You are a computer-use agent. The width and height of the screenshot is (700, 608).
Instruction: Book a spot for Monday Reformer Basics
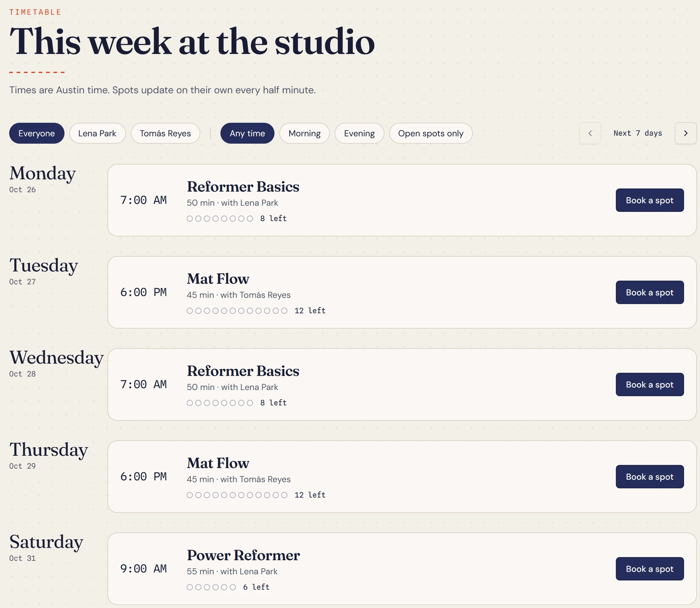650,200
